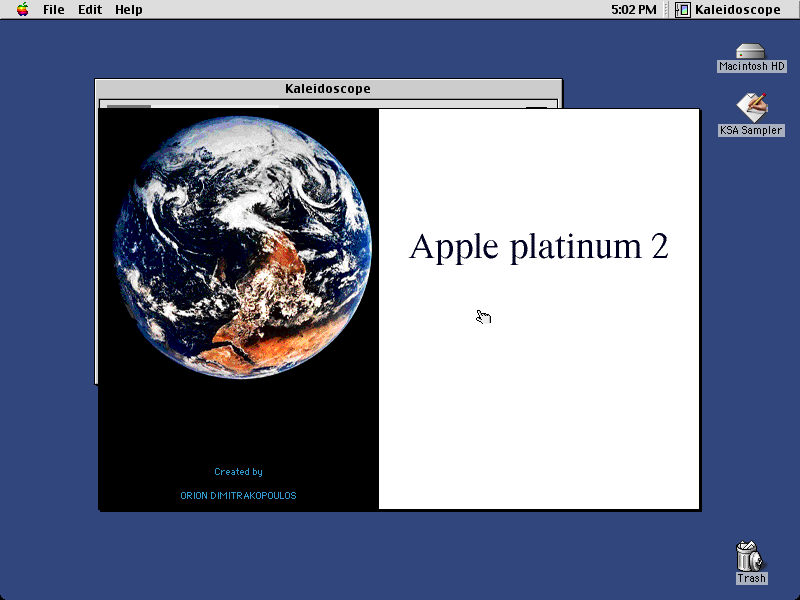
Task: Click the KSA Sampler label
Action: 751,131
